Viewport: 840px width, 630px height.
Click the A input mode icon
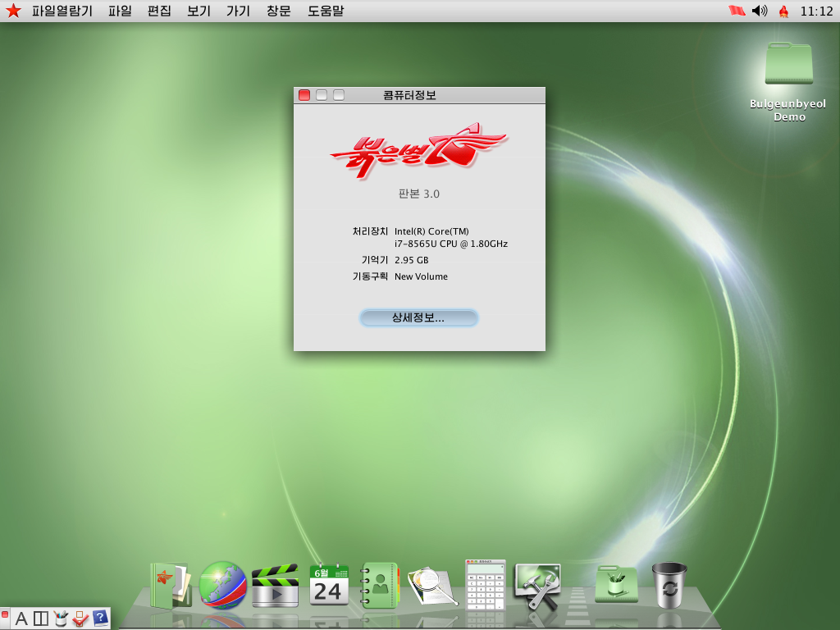[x=21, y=619]
